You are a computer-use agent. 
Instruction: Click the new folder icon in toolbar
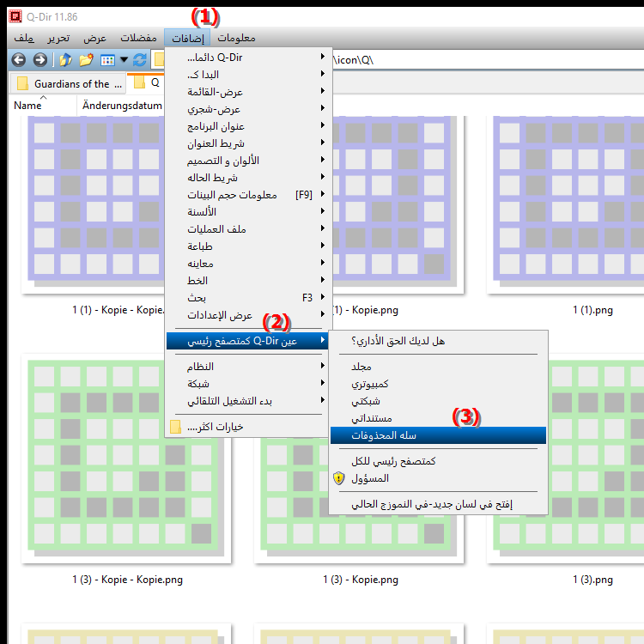point(86,60)
